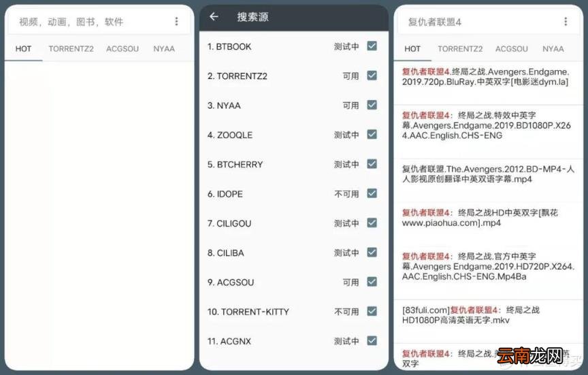Select the 10. TORRENT-KITTY source row
This screenshot has height=375, width=588.
[x=293, y=312]
